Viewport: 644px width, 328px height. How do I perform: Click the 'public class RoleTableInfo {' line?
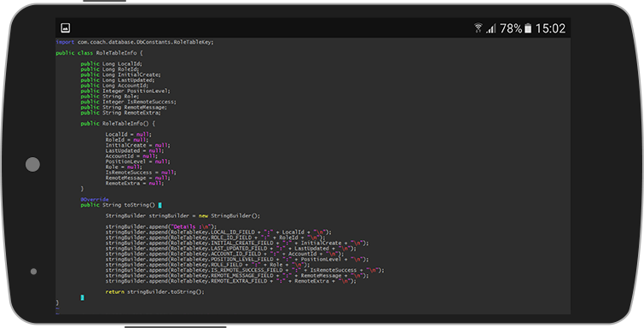(100, 53)
